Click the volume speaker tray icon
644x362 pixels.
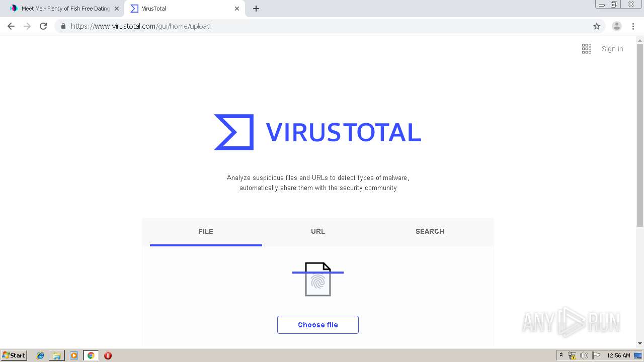click(x=584, y=355)
